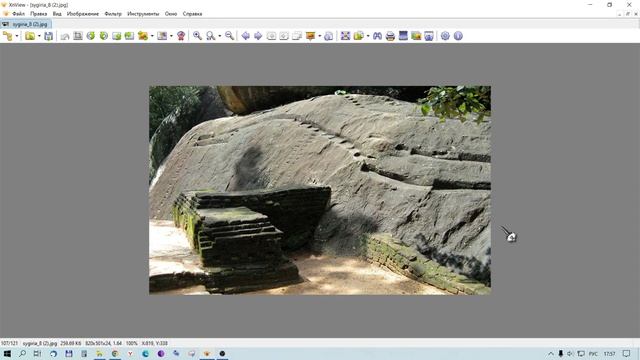This screenshot has width=640, height=360.
Task: Print the image with printer icon
Action: point(390,36)
